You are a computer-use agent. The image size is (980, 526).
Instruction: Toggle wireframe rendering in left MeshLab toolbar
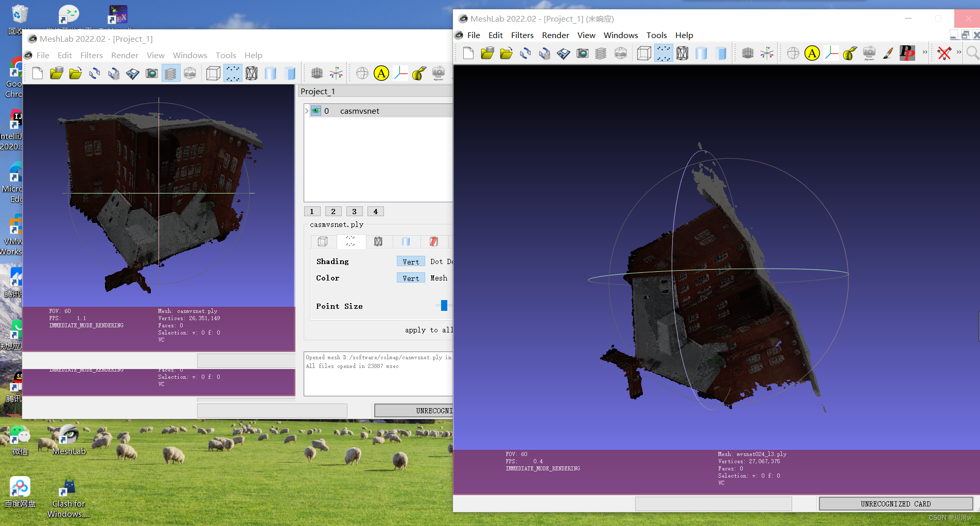252,74
